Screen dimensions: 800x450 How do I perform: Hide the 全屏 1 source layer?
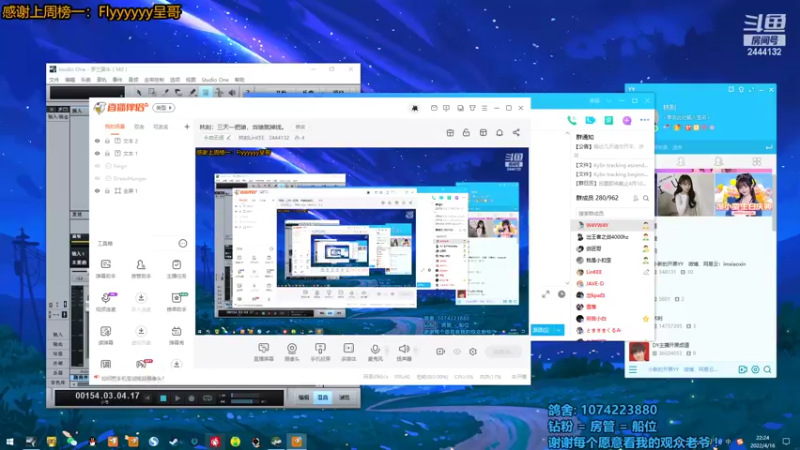(x=97, y=190)
